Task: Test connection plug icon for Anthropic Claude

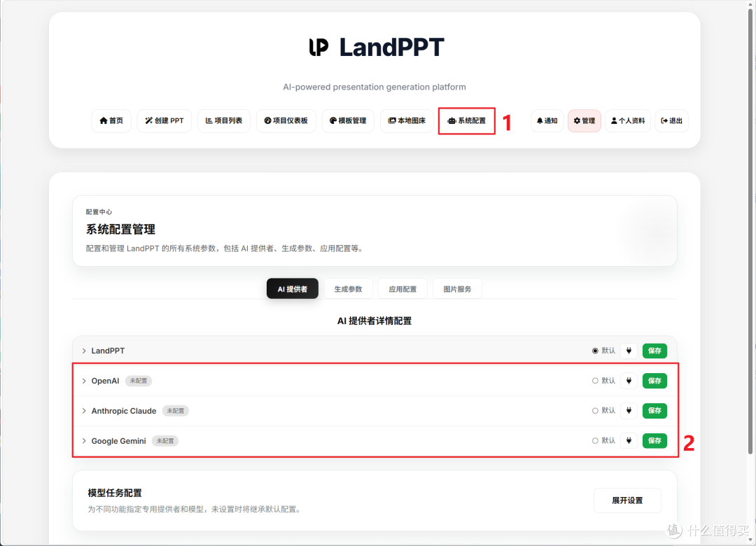Action: 629,410
